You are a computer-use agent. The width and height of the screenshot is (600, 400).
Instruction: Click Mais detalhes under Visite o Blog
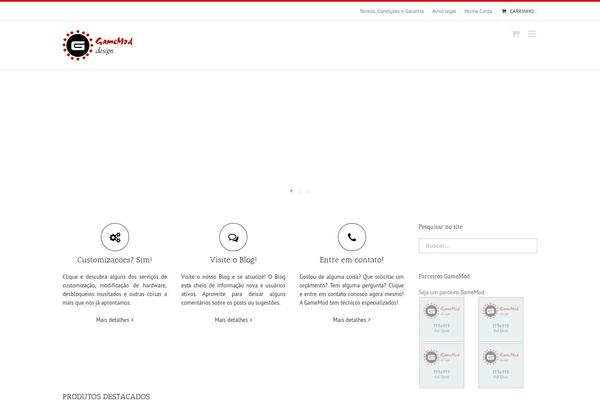233,320
